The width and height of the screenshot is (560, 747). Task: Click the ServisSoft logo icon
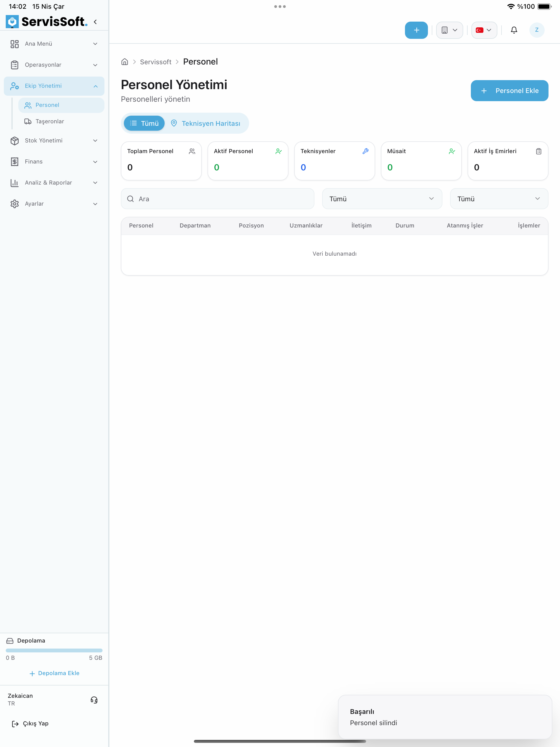(12, 22)
